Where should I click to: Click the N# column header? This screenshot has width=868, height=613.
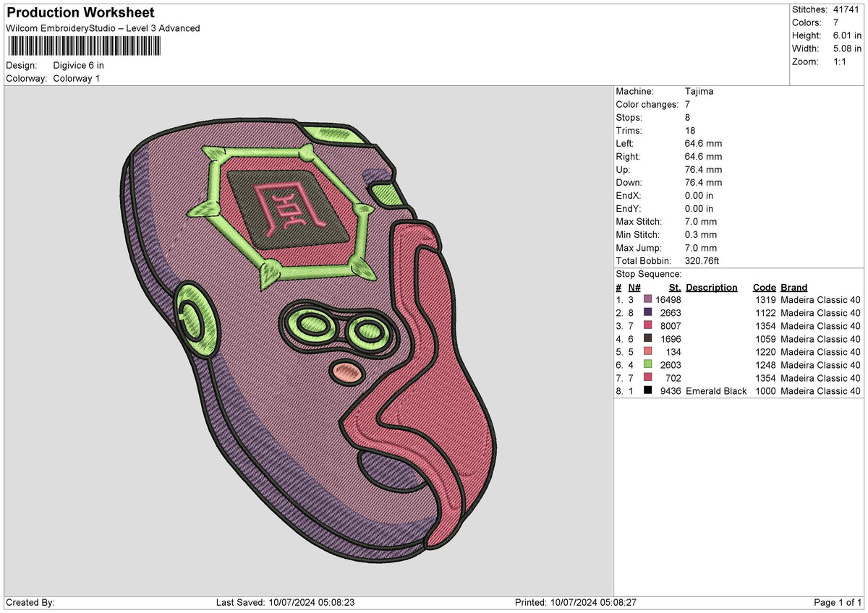click(634, 287)
